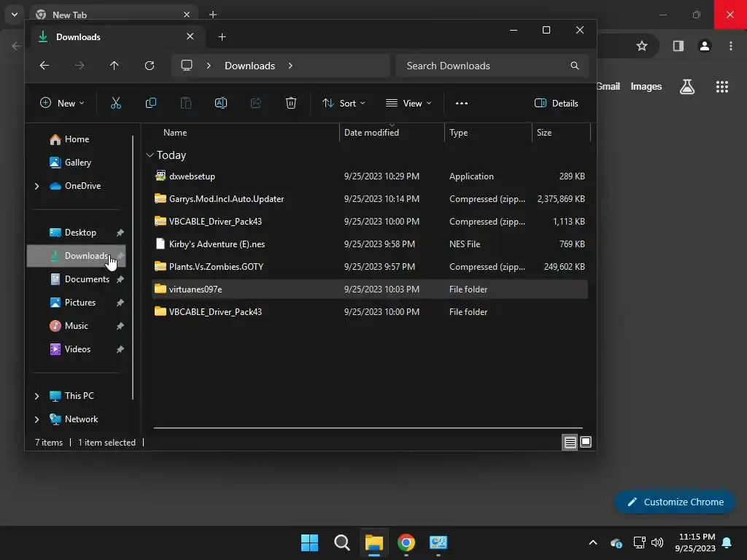The image size is (747, 560).
Task: Open the Google apps grid in Chrome
Action: point(722,87)
